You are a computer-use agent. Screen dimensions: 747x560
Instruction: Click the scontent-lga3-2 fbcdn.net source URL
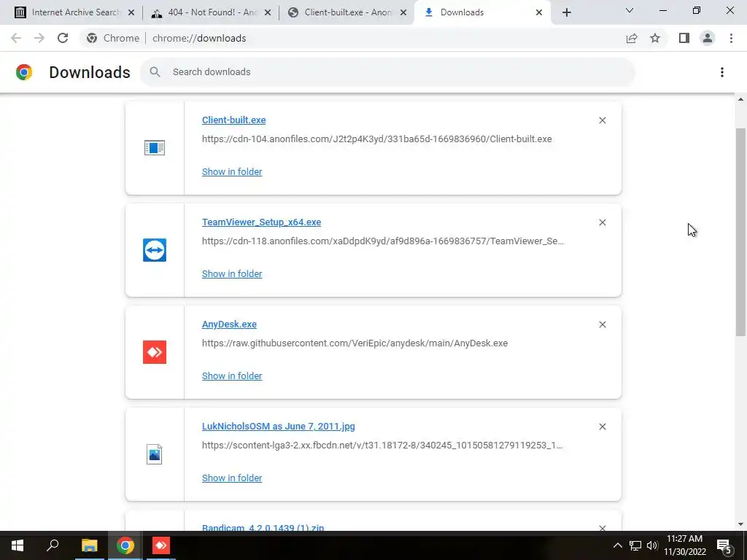pyautogui.click(x=382, y=446)
